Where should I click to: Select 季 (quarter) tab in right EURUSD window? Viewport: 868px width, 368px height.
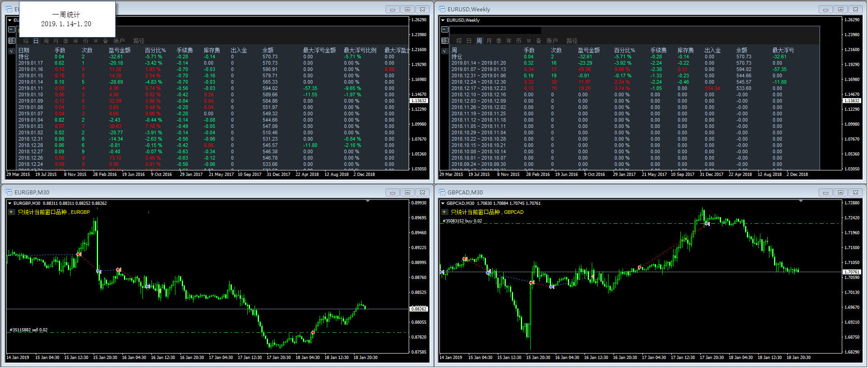[499, 41]
